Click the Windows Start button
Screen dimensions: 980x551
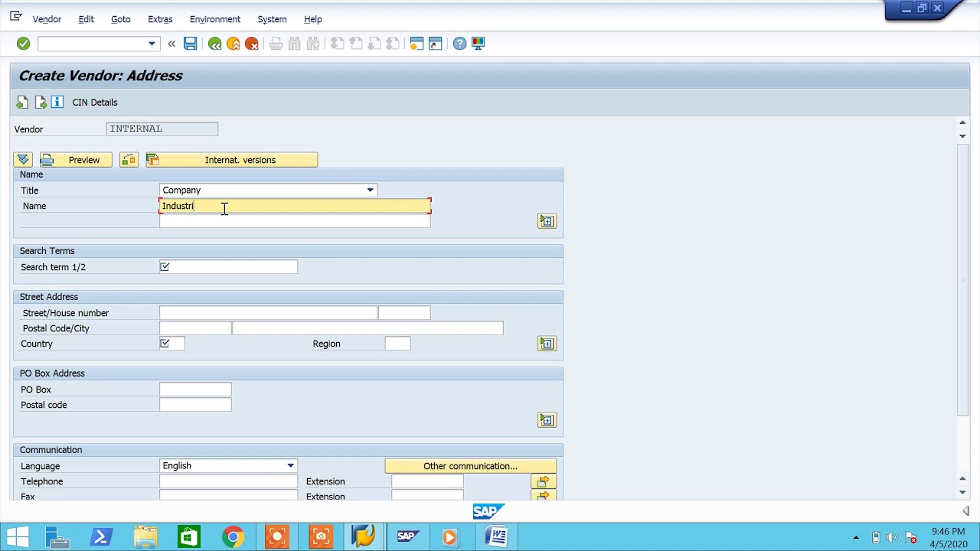(x=17, y=537)
